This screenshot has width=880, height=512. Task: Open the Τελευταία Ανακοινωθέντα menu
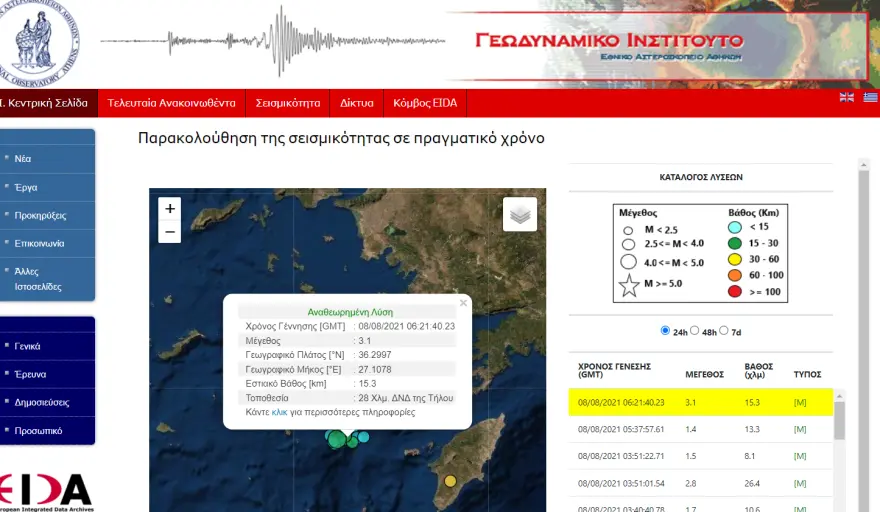pyautogui.click(x=171, y=103)
